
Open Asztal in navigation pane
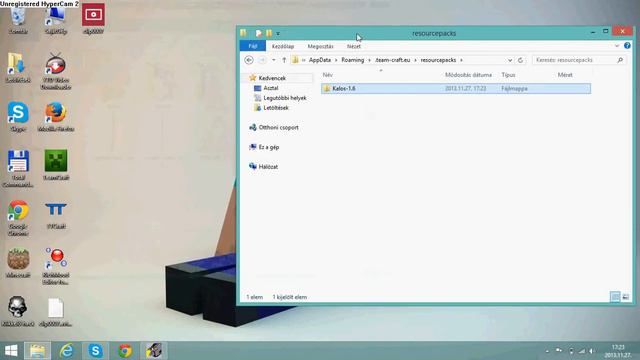271,88
